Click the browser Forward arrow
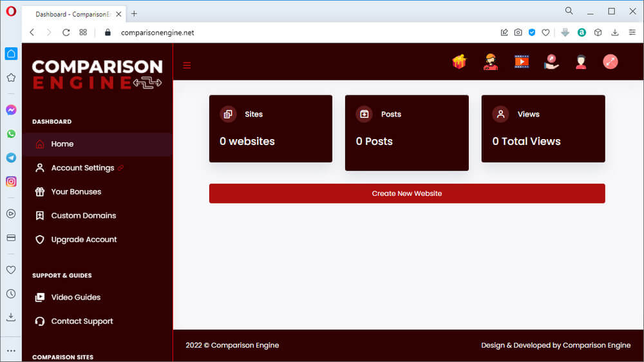The width and height of the screenshot is (644, 362). (49, 32)
